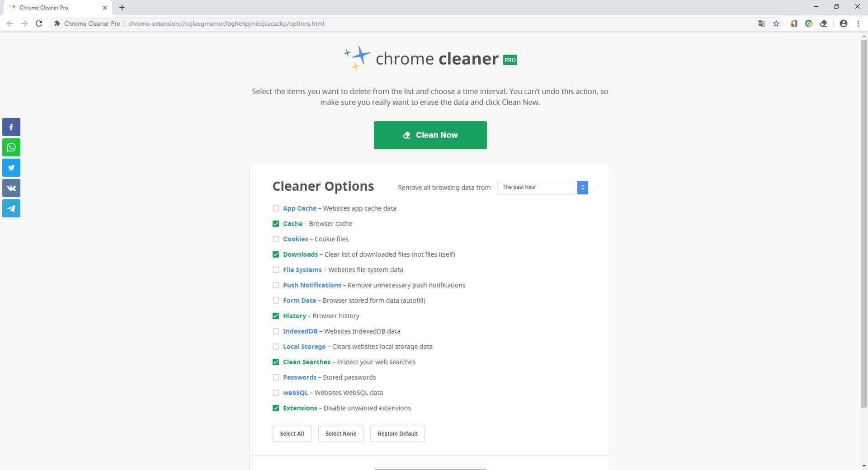Bookmark this page using the star icon
This screenshot has height=470, width=868.
pyautogui.click(x=776, y=23)
